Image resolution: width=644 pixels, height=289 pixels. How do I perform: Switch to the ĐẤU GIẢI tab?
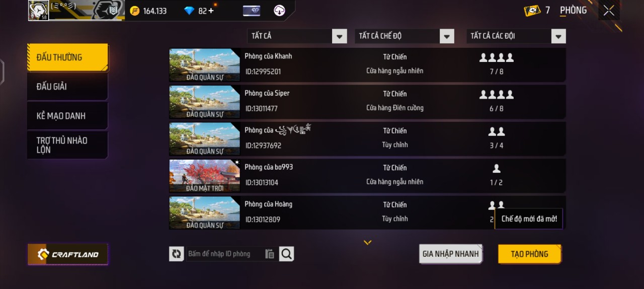(67, 87)
